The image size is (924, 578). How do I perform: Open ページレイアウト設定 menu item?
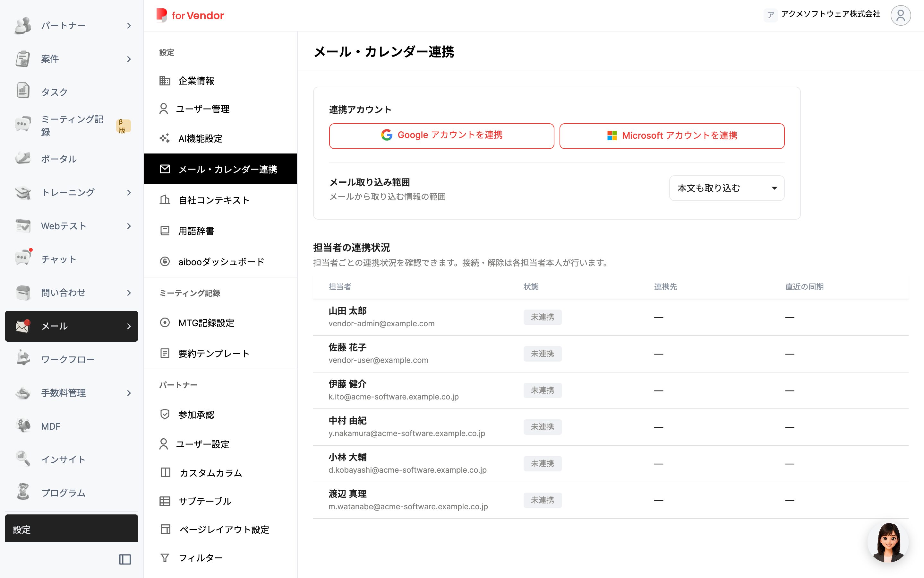pyautogui.click(x=220, y=530)
